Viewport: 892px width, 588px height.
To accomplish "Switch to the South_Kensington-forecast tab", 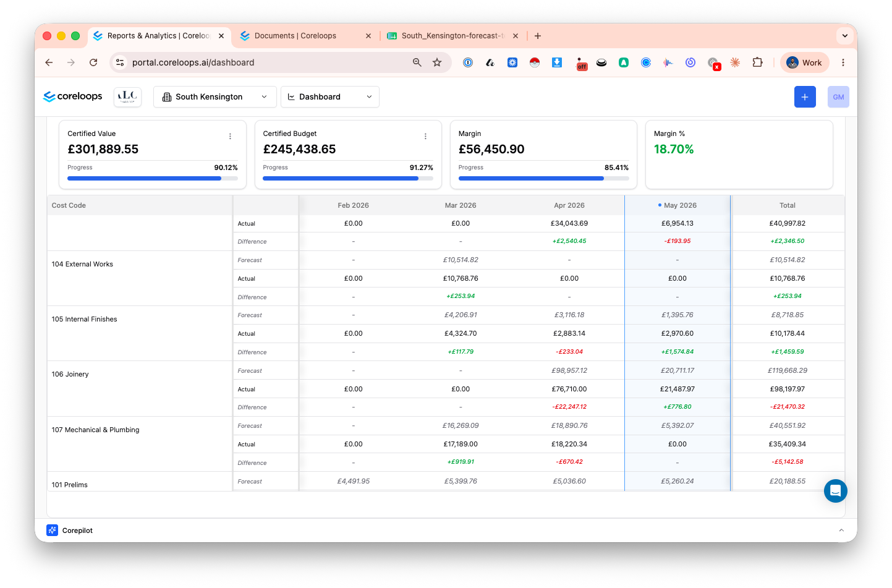I will 452,36.
